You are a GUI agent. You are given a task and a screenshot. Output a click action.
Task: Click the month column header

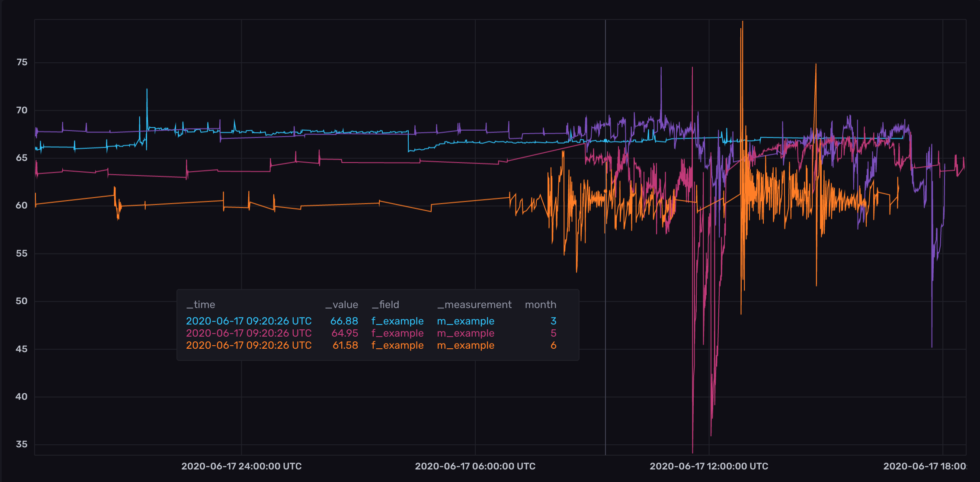(541, 305)
